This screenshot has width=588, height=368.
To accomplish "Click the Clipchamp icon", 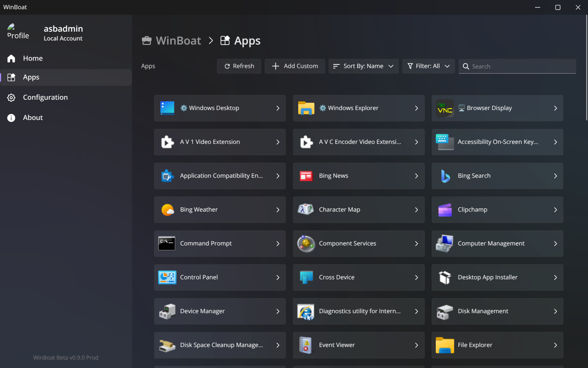I will click(x=445, y=210).
